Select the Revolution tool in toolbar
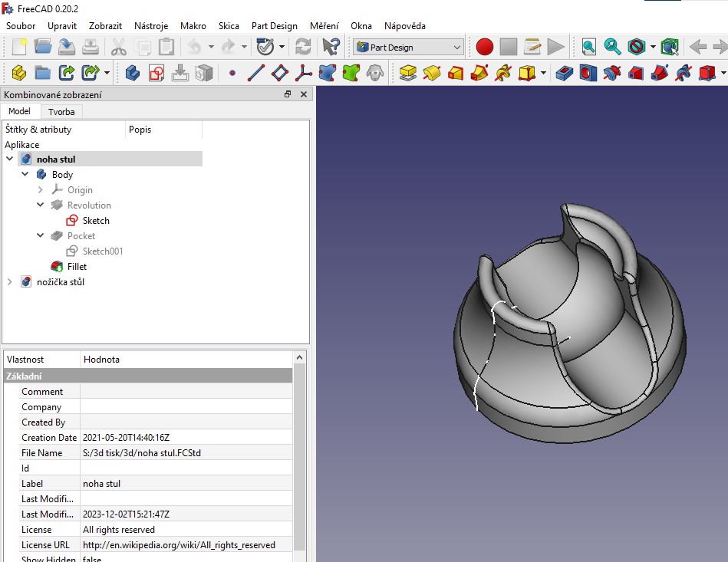 click(432, 73)
